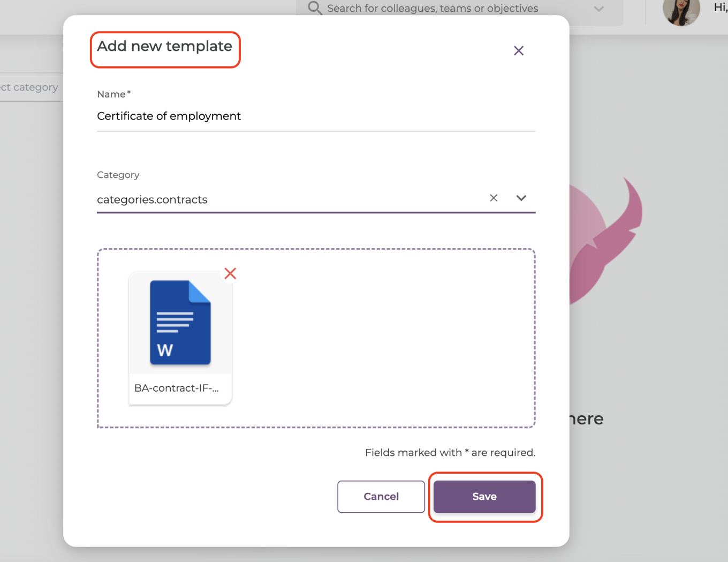Viewport: 728px width, 562px height.
Task: Clear the selected category using the X icon
Action: [493, 198]
